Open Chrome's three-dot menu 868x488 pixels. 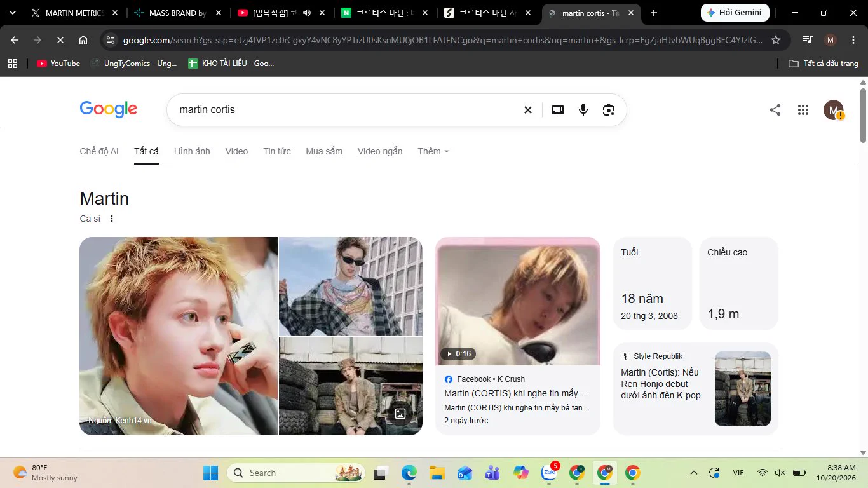click(853, 40)
